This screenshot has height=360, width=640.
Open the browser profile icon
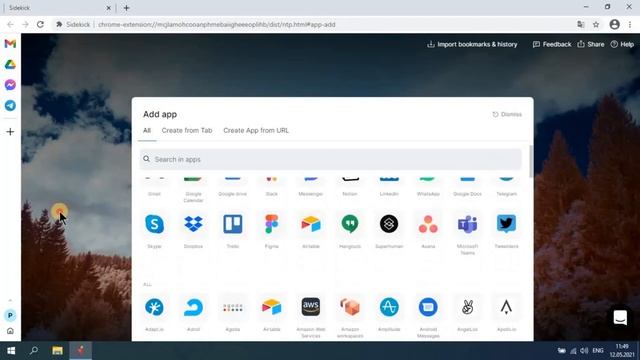[x=614, y=24]
